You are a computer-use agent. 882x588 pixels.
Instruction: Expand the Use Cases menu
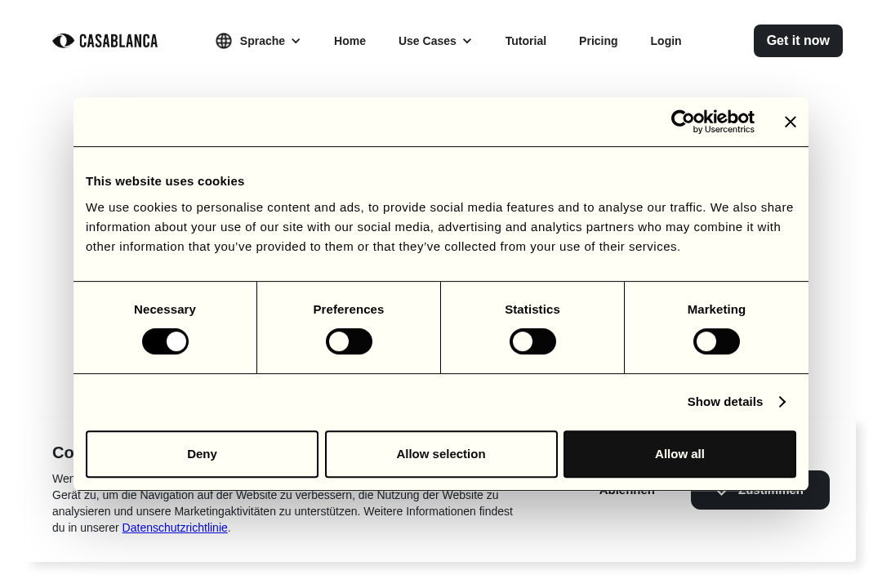coord(434,41)
